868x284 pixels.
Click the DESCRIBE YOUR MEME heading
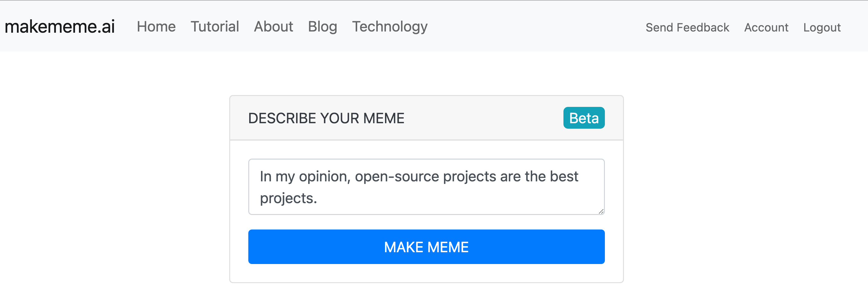click(326, 118)
